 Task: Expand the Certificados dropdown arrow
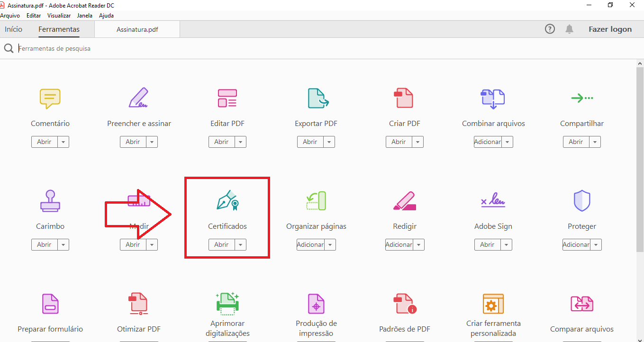pos(241,244)
